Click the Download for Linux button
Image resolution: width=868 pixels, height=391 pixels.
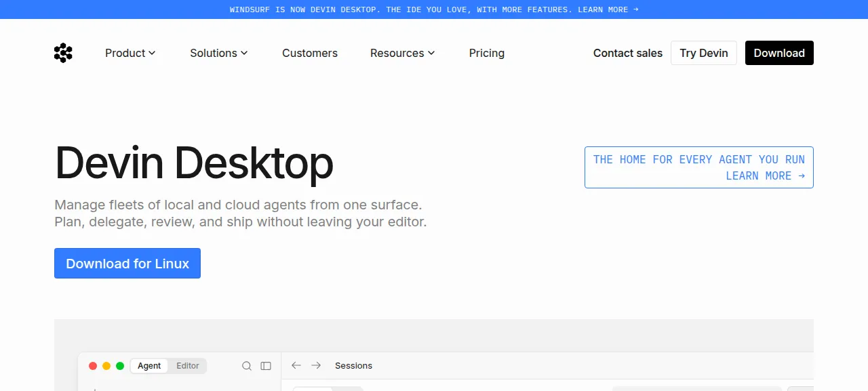(127, 264)
